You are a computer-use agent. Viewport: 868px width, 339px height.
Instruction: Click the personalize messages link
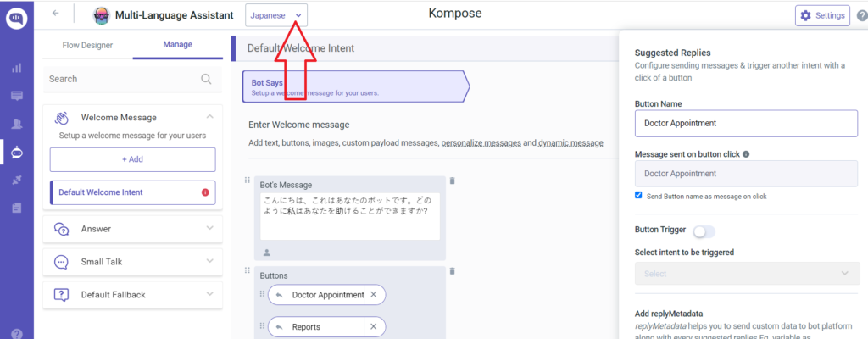(481, 143)
